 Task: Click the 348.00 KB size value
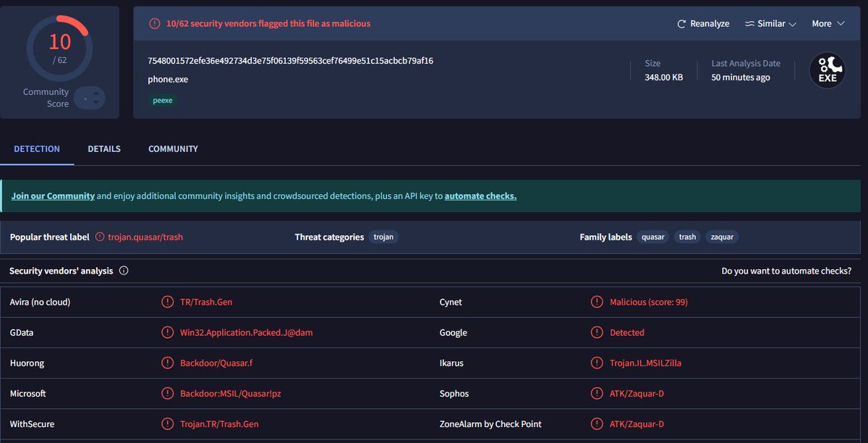point(663,77)
